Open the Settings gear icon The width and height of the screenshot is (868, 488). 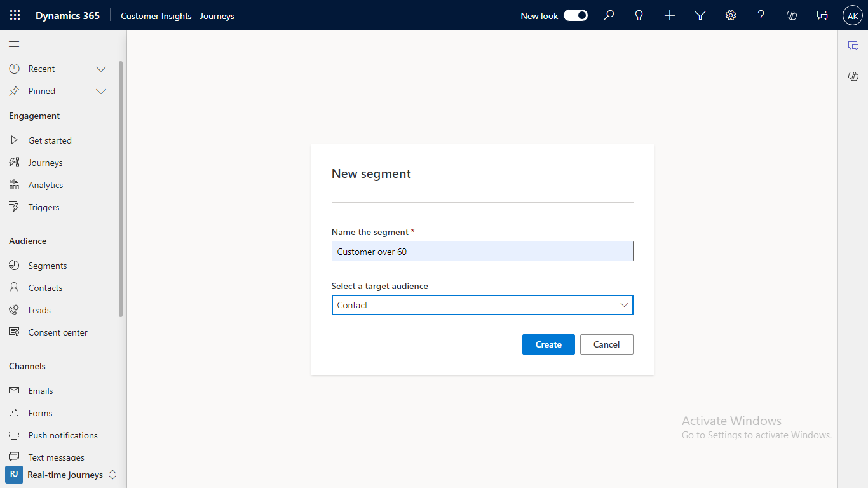coord(730,15)
